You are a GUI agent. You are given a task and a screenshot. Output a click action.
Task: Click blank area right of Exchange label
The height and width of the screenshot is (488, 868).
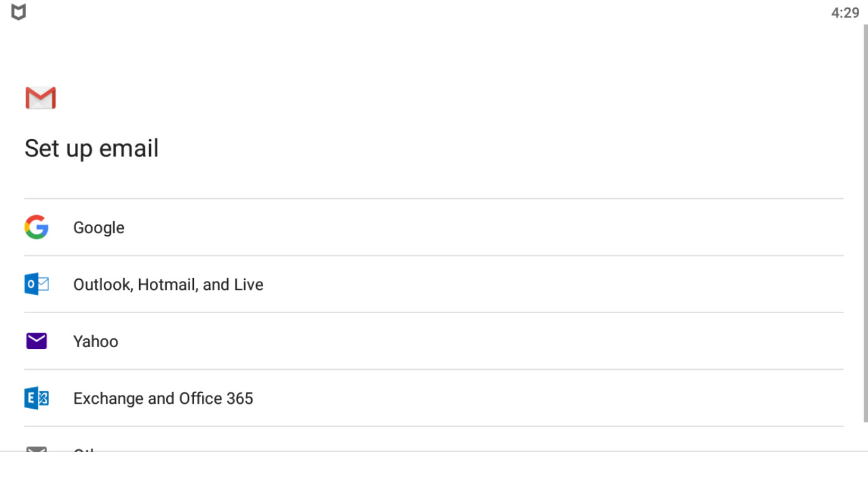[x=548, y=399]
